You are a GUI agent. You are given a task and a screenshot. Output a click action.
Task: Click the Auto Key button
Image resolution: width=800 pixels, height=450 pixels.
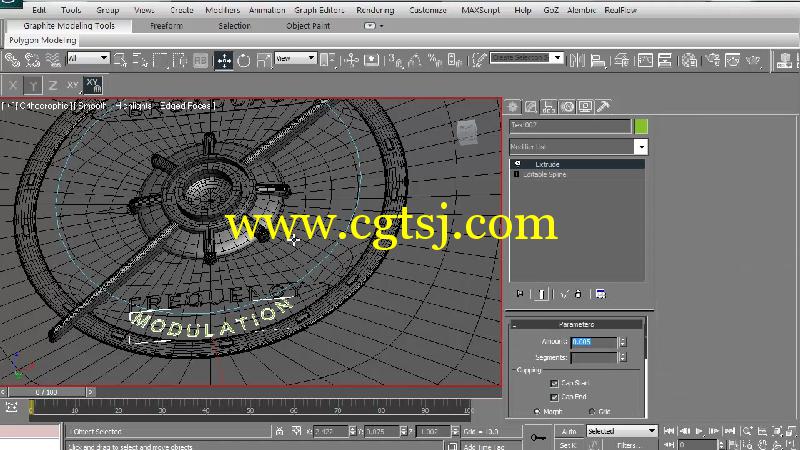[569, 432]
